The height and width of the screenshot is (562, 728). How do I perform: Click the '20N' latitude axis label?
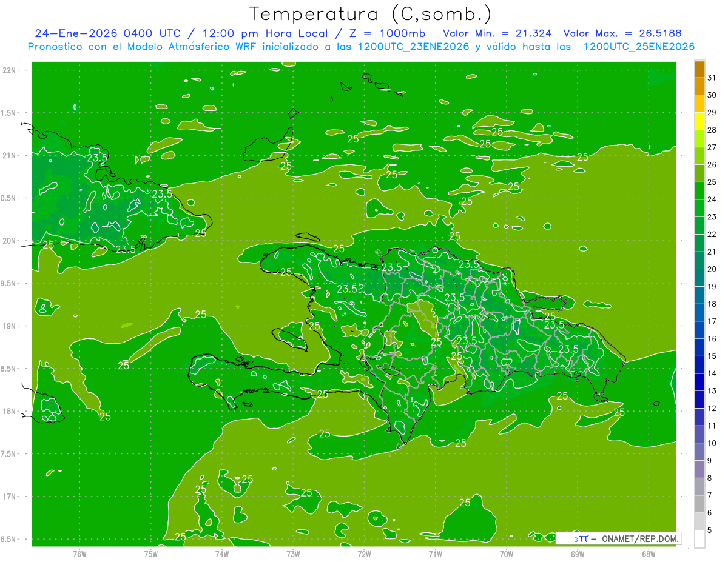pyautogui.click(x=9, y=241)
